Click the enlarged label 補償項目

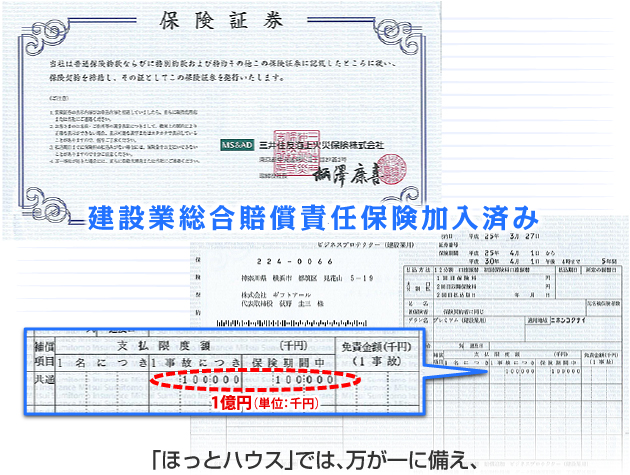tap(44, 354)
